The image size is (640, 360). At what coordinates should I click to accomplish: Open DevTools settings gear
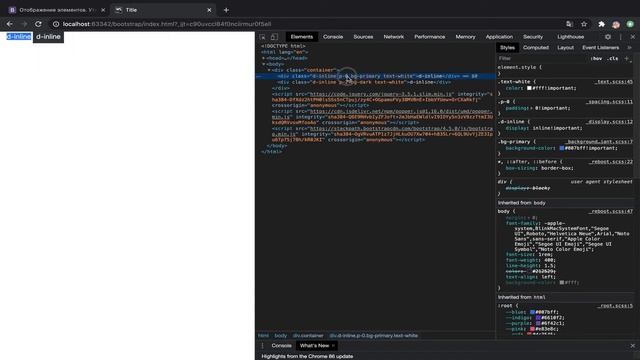coord(608,37)
